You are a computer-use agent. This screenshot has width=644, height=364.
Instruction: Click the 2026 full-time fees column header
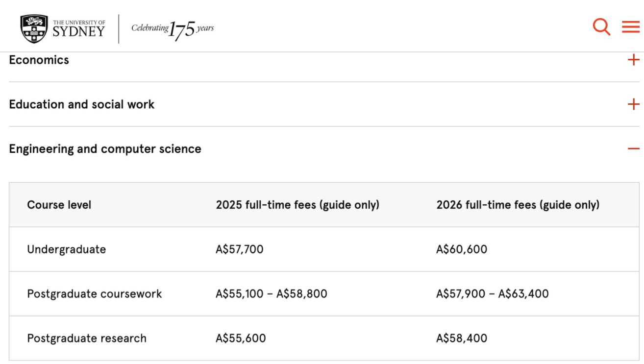[x=518, y=205]
